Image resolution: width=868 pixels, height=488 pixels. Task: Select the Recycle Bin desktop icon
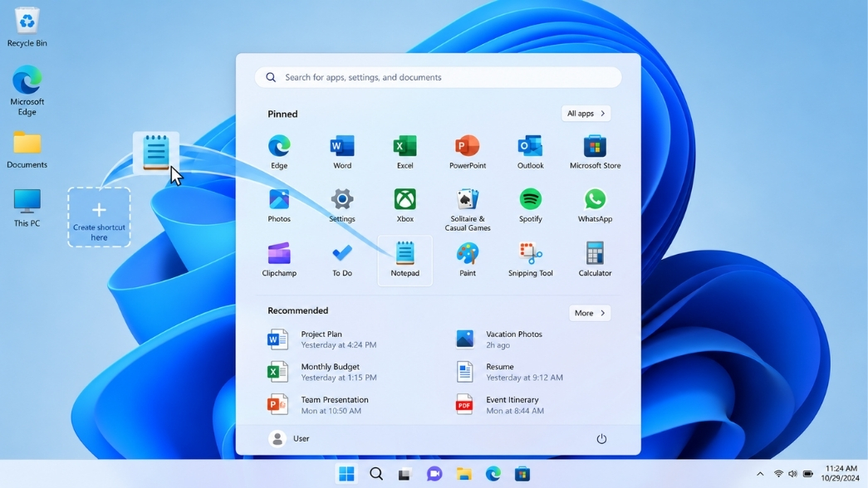click(x=27, y=27)
